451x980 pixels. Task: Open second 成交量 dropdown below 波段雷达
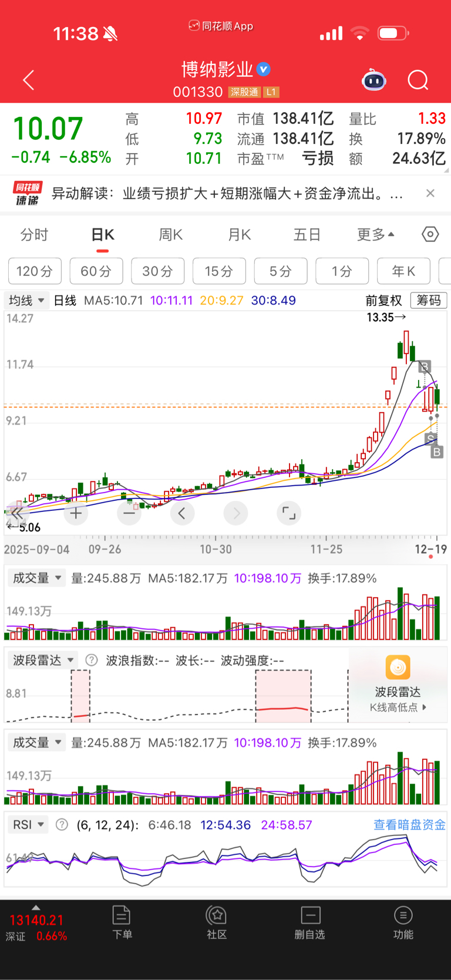click(x=37, y=742)
